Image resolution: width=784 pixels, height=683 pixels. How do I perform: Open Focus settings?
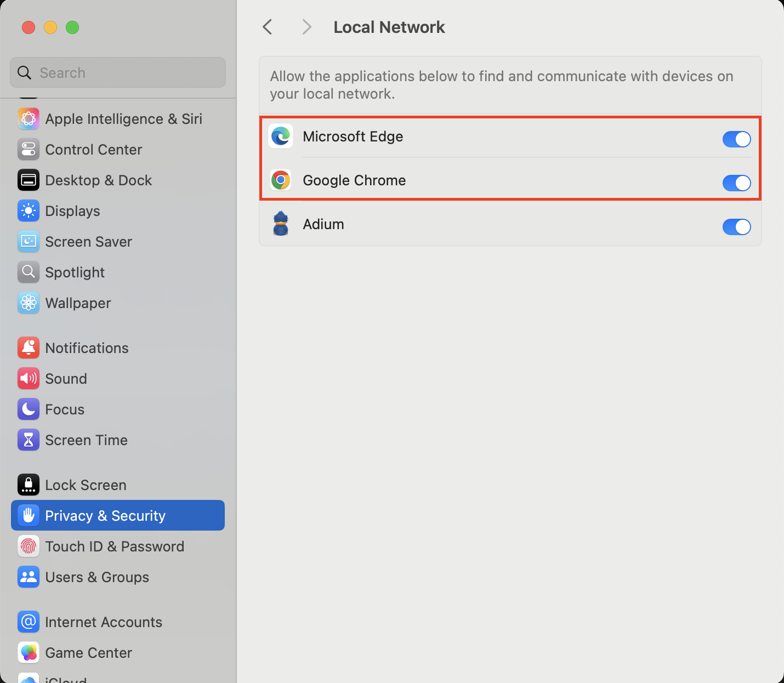[x=118, y=409]
